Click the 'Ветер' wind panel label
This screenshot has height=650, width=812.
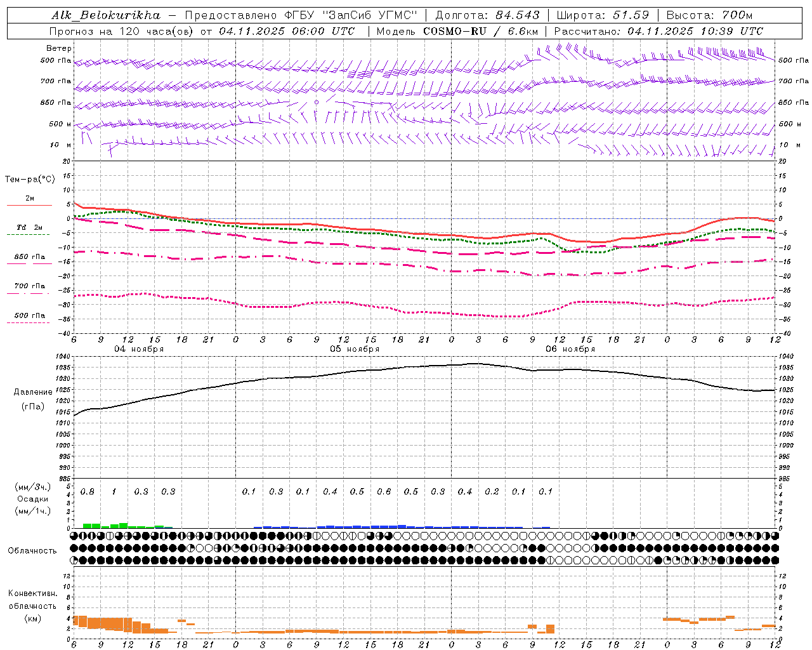[59, 48]
